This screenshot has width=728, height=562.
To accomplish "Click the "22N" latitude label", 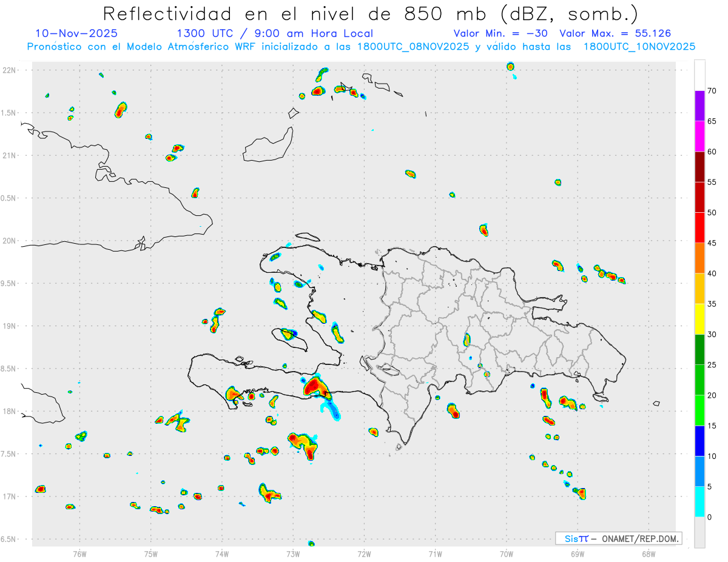I will pyautogui.click(x=9, y=70).
